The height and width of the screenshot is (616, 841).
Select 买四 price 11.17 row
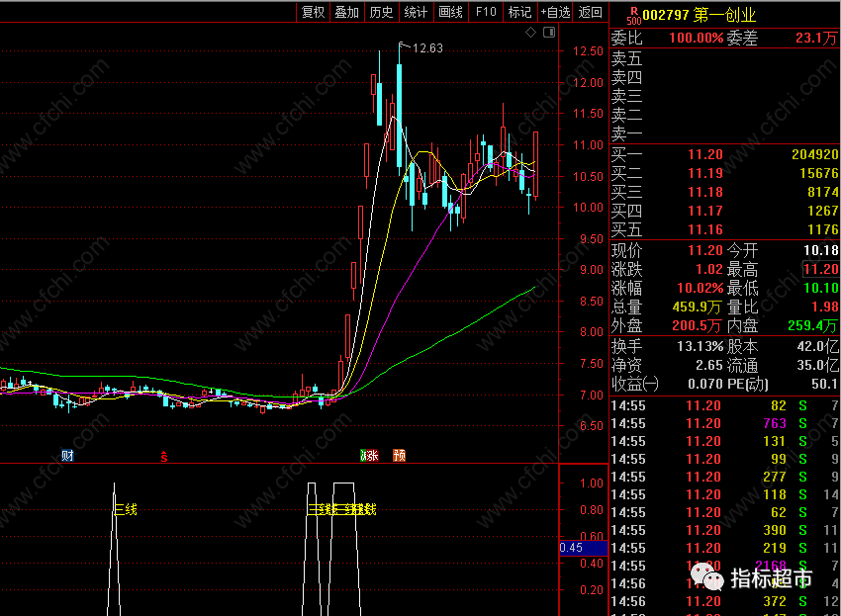725,211
